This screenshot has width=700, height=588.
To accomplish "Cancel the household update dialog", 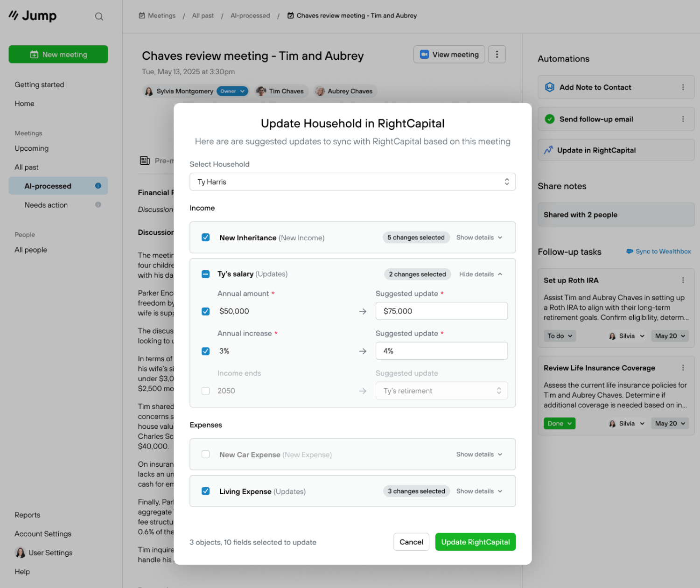I will [411, 542].
